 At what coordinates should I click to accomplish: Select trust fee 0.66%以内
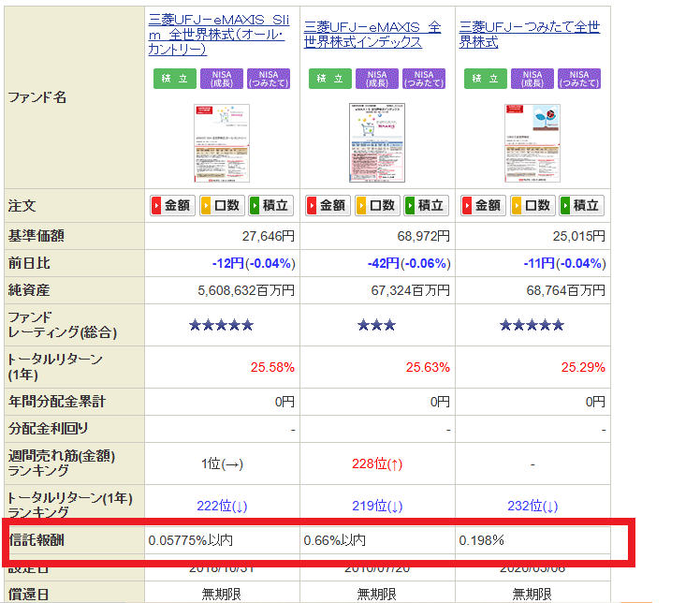pos(335,540)
